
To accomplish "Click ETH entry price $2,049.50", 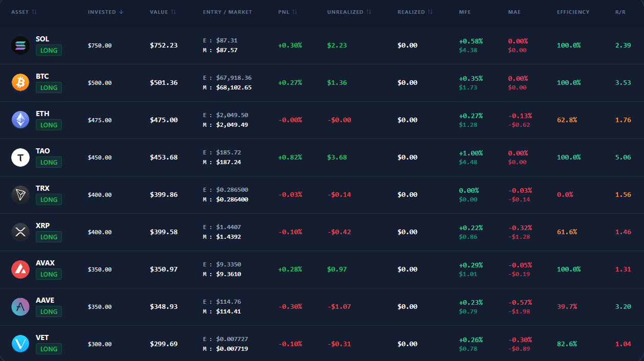I will pyautogui.click(x=232, y=115).
